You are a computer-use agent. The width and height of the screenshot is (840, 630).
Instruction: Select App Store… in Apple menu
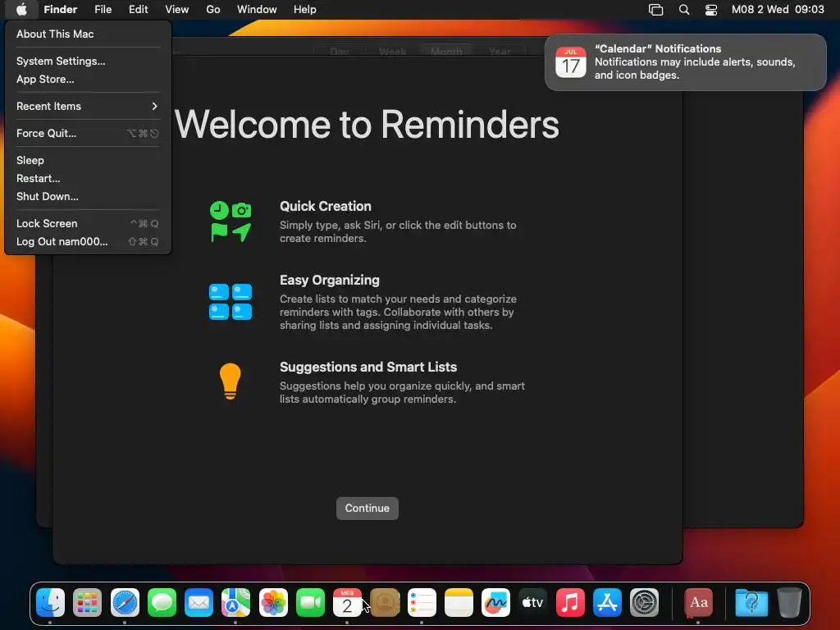point(88,79)
